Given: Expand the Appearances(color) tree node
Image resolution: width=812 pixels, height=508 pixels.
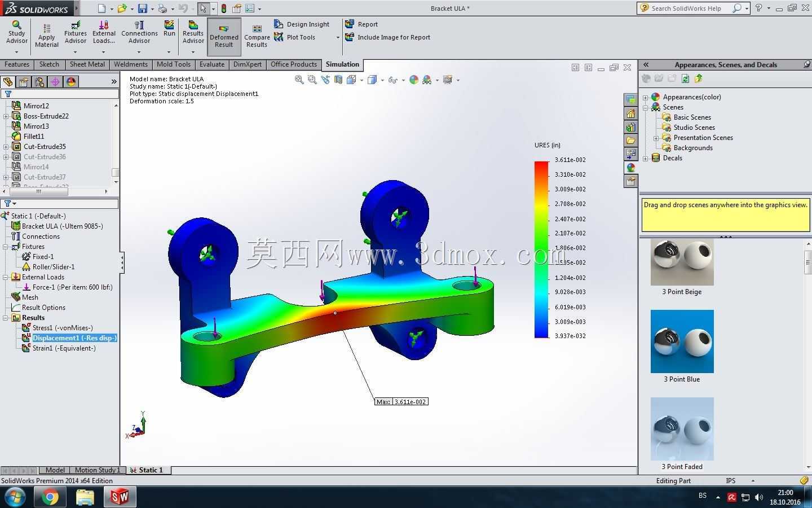Looking at the screenshot, I should tap(646, 97).
